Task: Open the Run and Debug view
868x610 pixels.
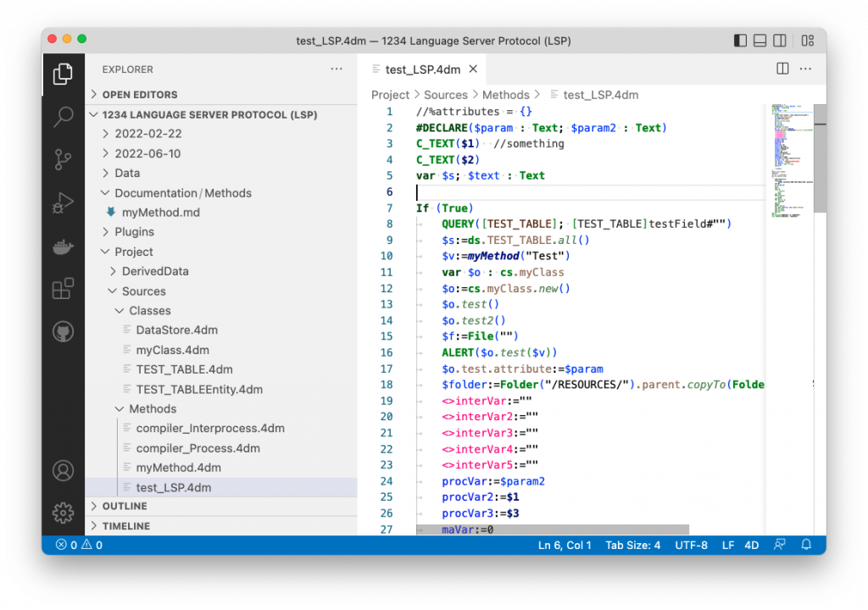Action: coord(63,202)
